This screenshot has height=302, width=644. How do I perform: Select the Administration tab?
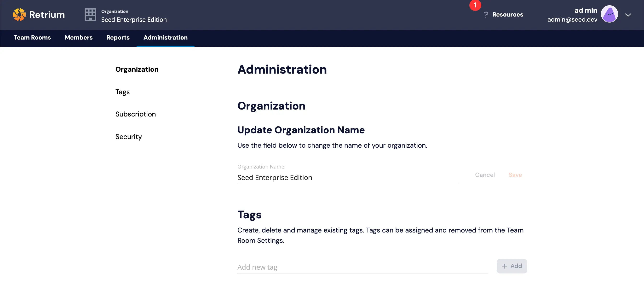[x=165, y=37]
